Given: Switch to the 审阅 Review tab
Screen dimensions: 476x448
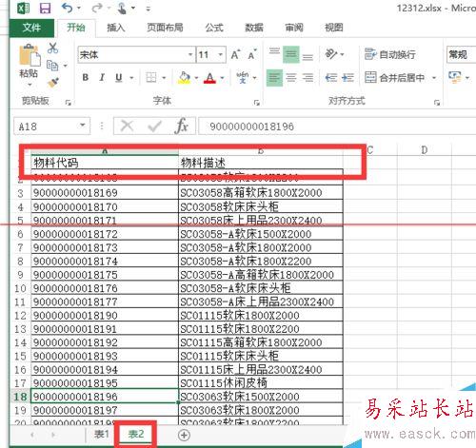Looking at the screenshot, I should point(294,28).
